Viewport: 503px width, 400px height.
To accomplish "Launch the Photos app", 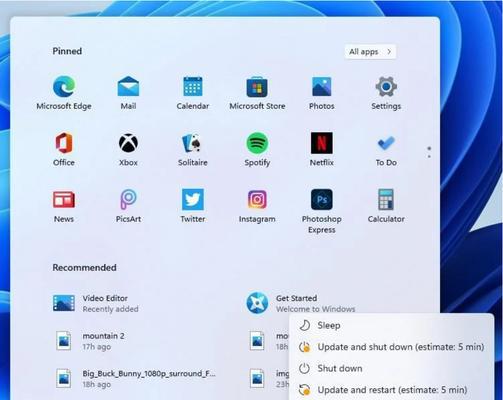I will click(x=321, y=93).
